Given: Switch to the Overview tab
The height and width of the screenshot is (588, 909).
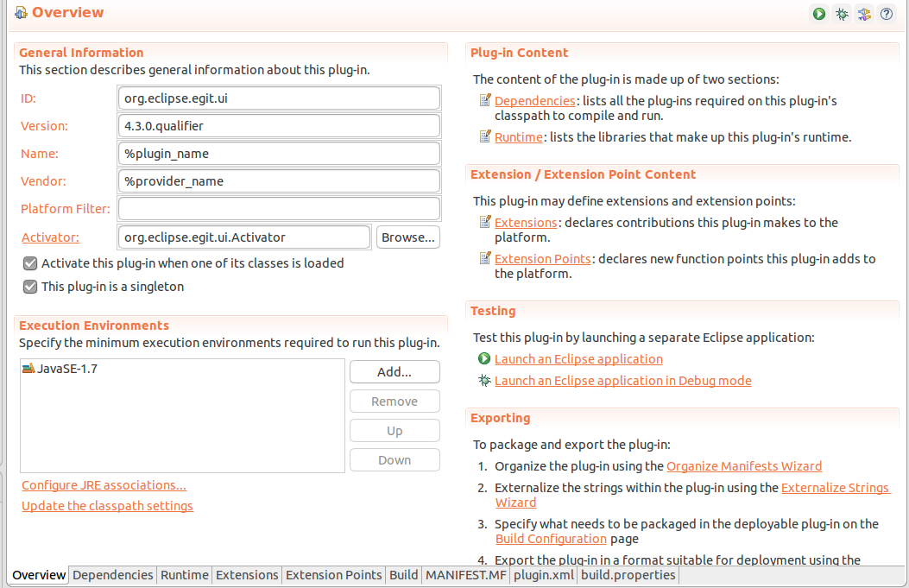Looking at the screenshot, I should [x=39, y=575].
